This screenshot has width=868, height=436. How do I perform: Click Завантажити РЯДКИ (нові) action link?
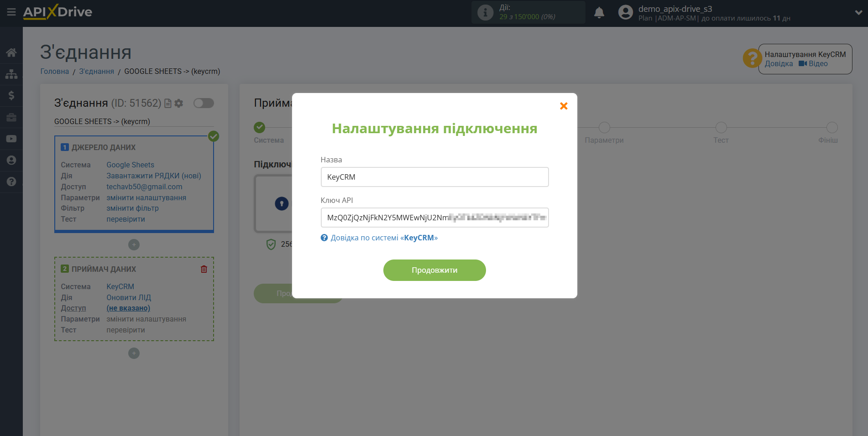point(154,176)
